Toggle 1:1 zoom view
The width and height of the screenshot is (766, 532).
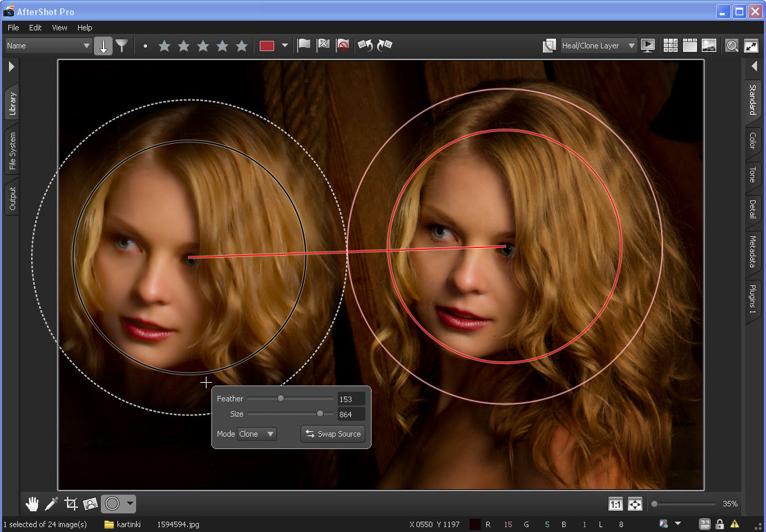point(615,504)
